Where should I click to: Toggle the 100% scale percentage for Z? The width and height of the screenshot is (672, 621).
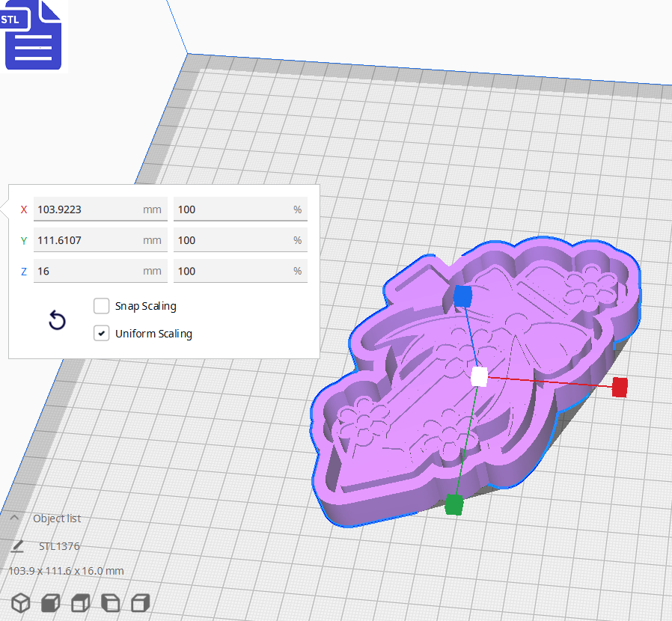pyautogui.click(x=240, y=271)
